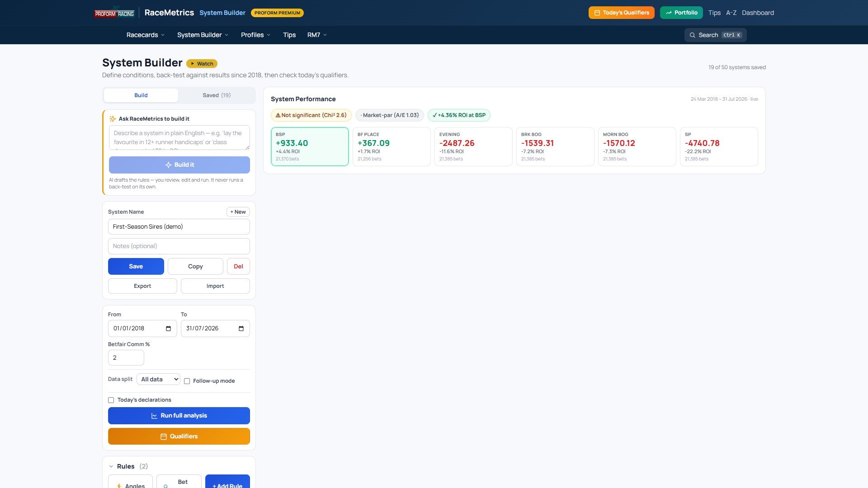Focus the plain English system description box

(x=179, y=138)
